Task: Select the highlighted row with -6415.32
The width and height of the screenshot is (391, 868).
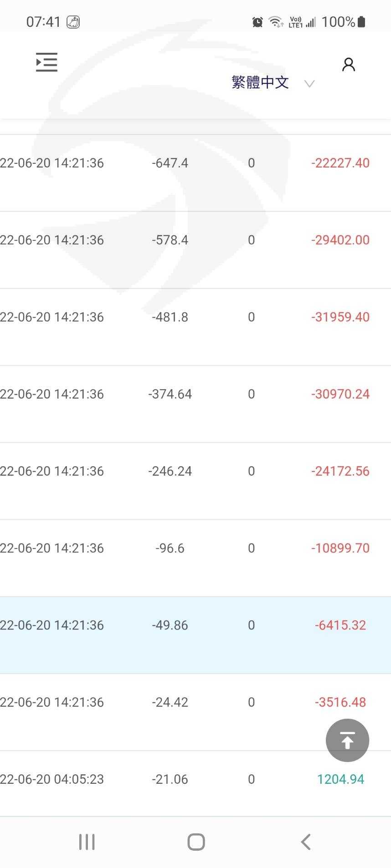Action: [x=195, y=625]
